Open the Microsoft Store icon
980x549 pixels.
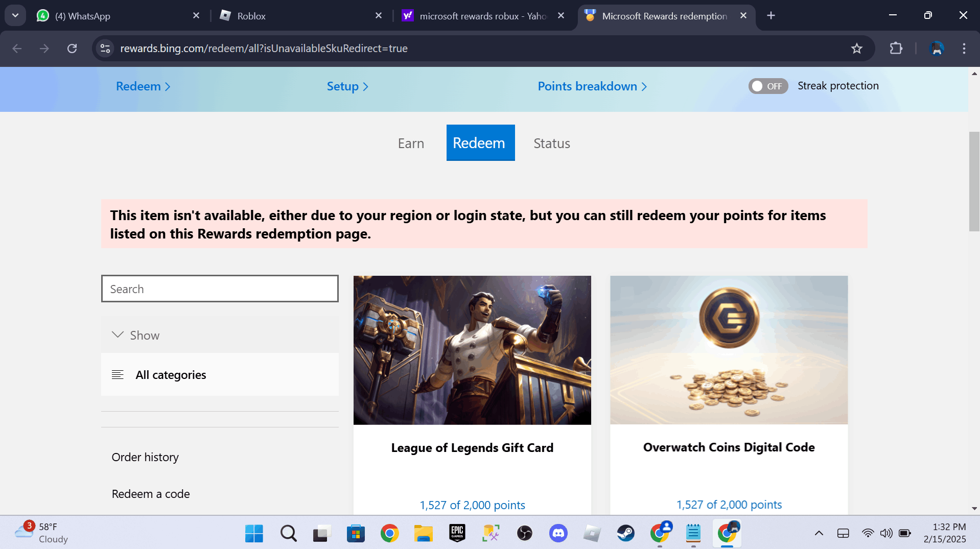point(356,533)
